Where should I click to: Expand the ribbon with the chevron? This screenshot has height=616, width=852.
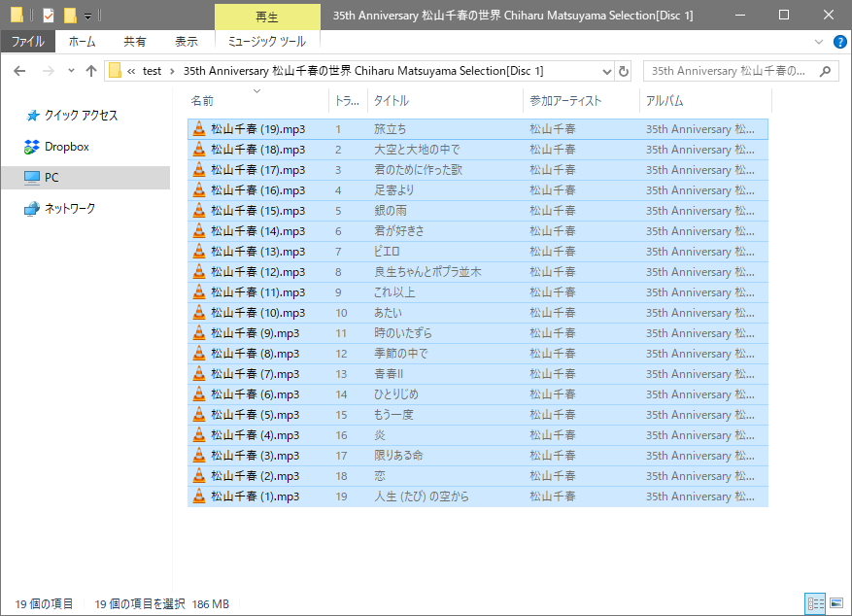(x=818, y=42)
